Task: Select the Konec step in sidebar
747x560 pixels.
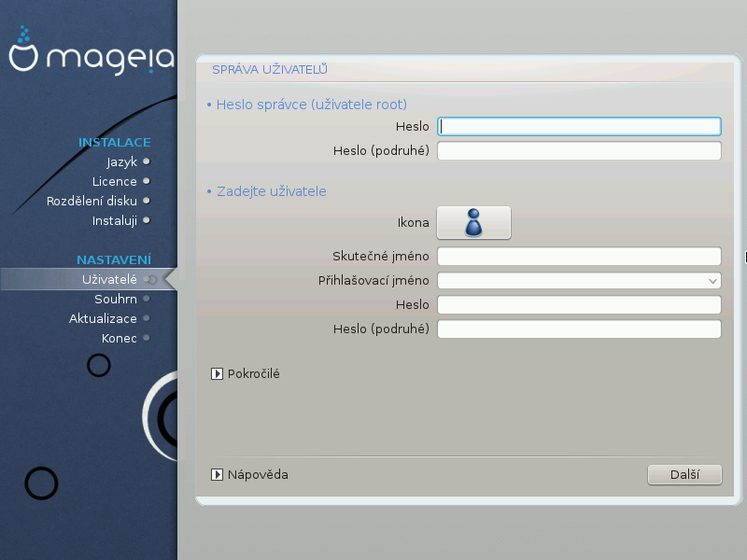Action: tap(120, 338)
